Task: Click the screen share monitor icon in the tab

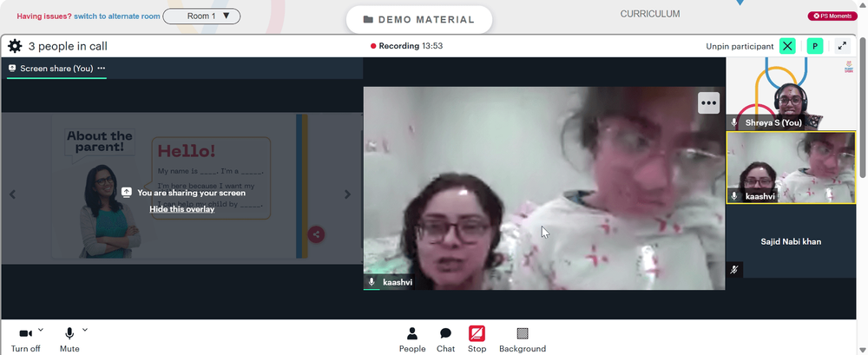Action: (12, 68)
